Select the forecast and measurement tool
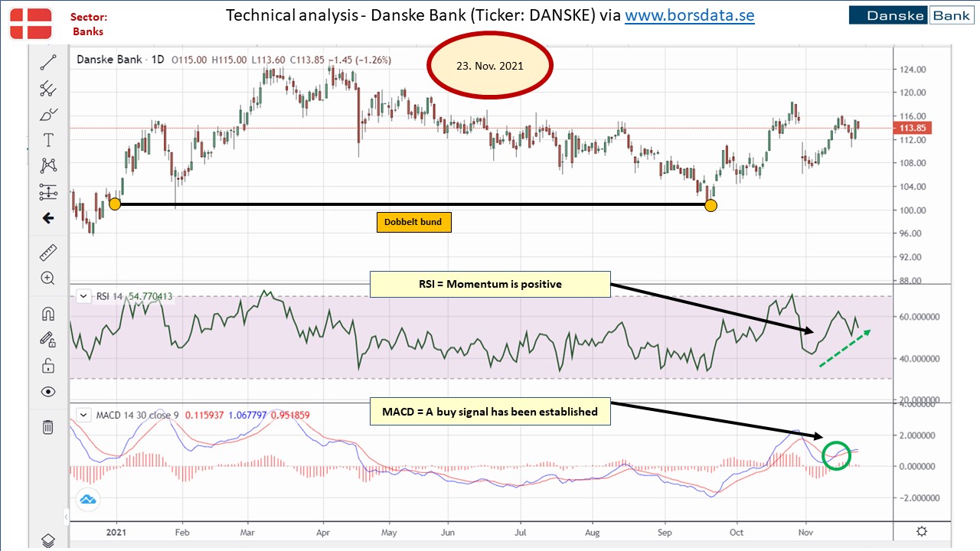Screen dimensions: 980x551 click(x=48, y=191)
